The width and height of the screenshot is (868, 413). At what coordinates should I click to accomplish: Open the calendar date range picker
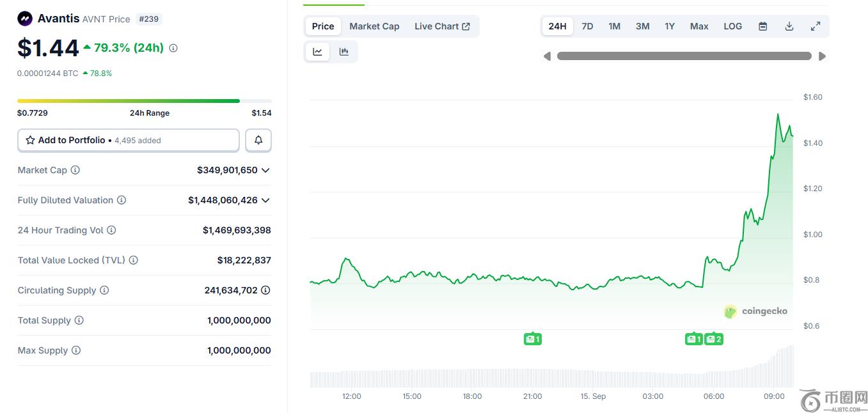pos(762,26)
